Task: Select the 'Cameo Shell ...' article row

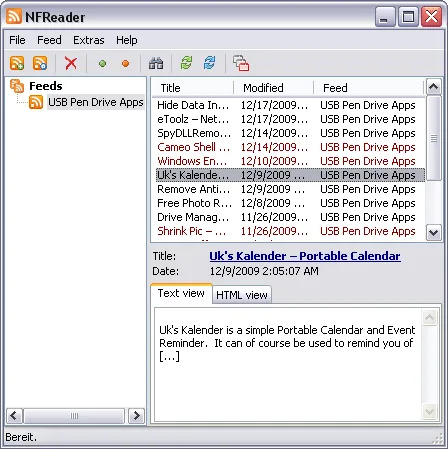Action: pos(291,147)
